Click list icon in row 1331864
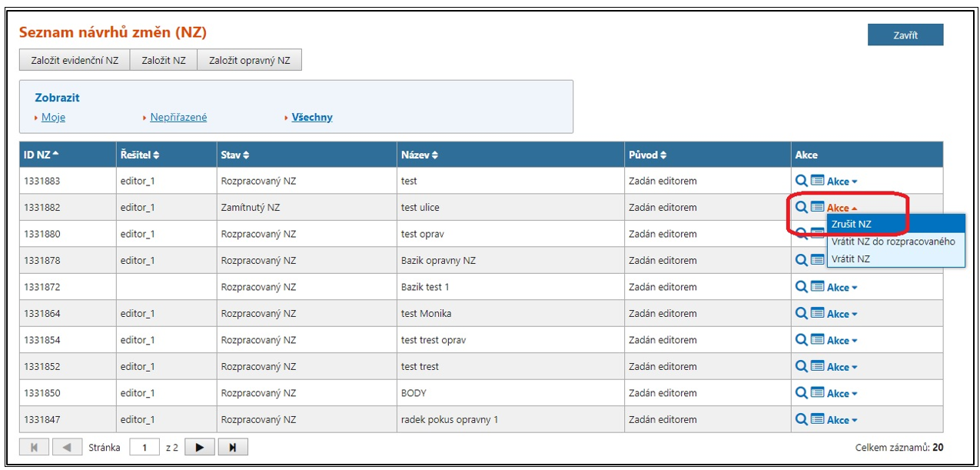The height and width of the screenshot is (470, 980). click(x=817, y=313)
